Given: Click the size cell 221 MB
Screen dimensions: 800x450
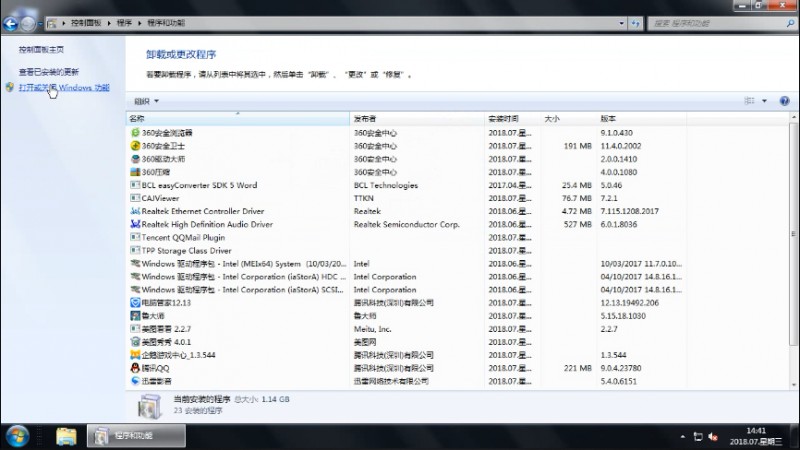Looking at the screenshot, I should (578, 368).
